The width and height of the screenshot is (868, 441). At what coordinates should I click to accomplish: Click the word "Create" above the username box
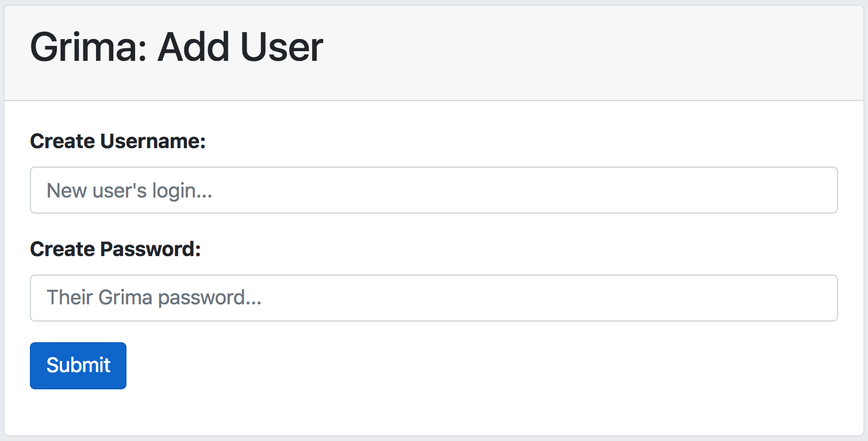[x=63, y=141]
